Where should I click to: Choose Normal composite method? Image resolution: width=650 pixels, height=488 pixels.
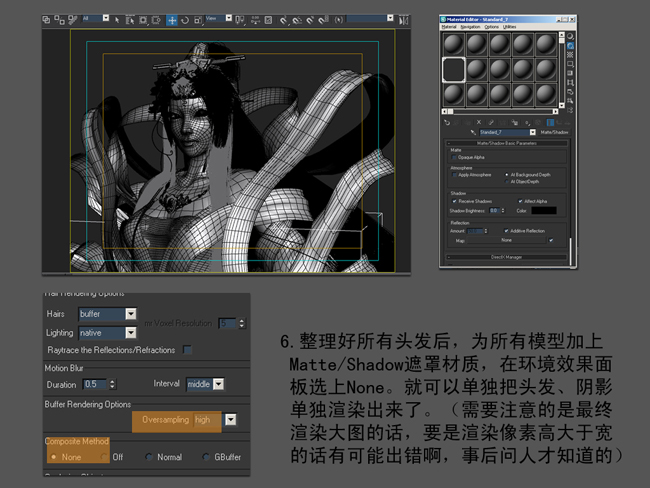(x=149, y=457)
